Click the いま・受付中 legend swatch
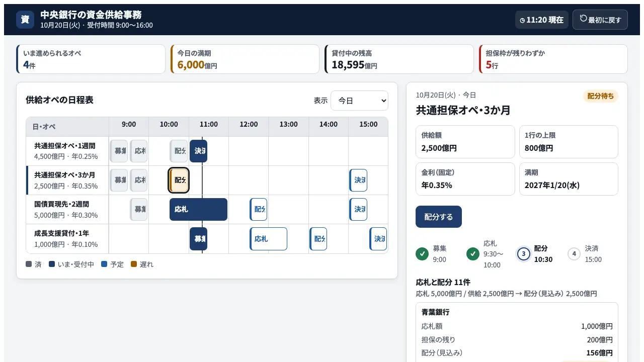 coord(52,264)
